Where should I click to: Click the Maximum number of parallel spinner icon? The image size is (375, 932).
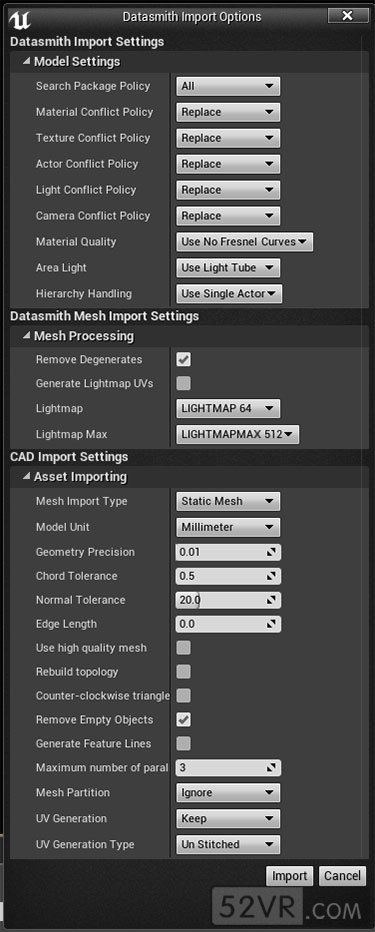[x=272, y=768]
